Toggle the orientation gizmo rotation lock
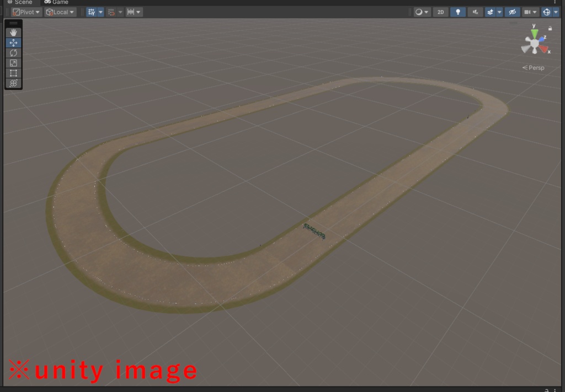The height and width of the screenshot is (392, 565). 550,28
